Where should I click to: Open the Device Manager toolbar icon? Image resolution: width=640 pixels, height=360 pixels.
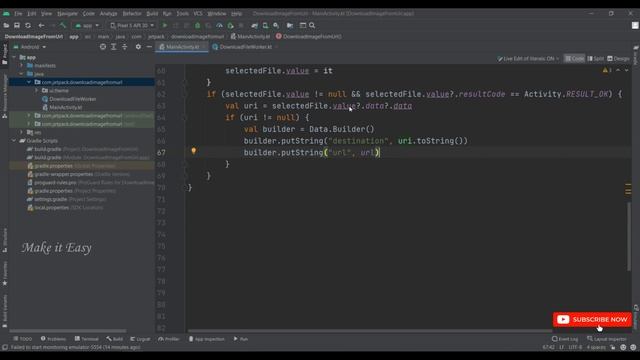(265, 25)
